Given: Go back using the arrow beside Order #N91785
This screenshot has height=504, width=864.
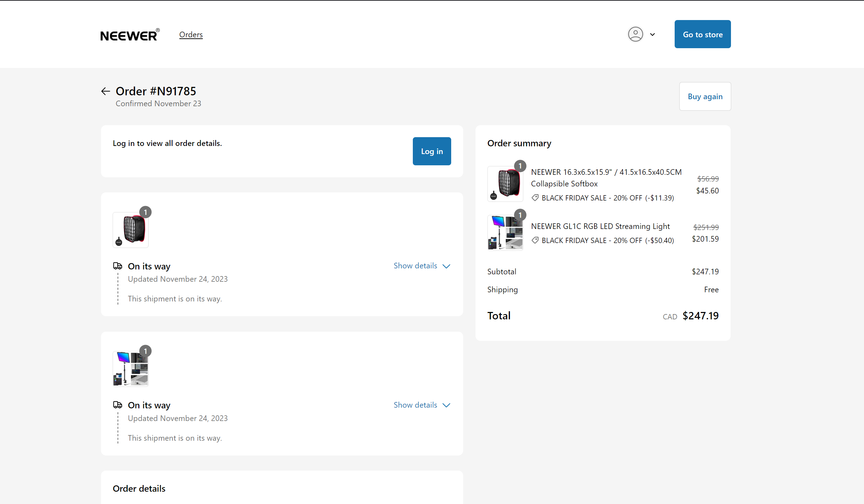Looking at the screenshot, I should [x=106, y=91].
